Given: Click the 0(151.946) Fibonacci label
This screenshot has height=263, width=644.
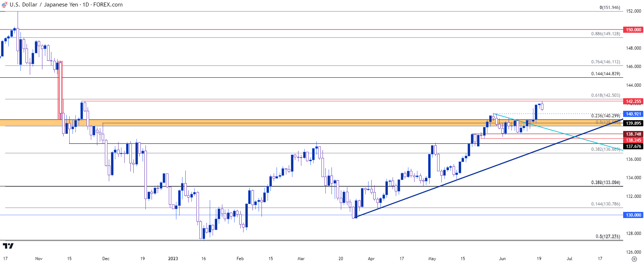Looking at the screenshot, I should tap(610, 8).
